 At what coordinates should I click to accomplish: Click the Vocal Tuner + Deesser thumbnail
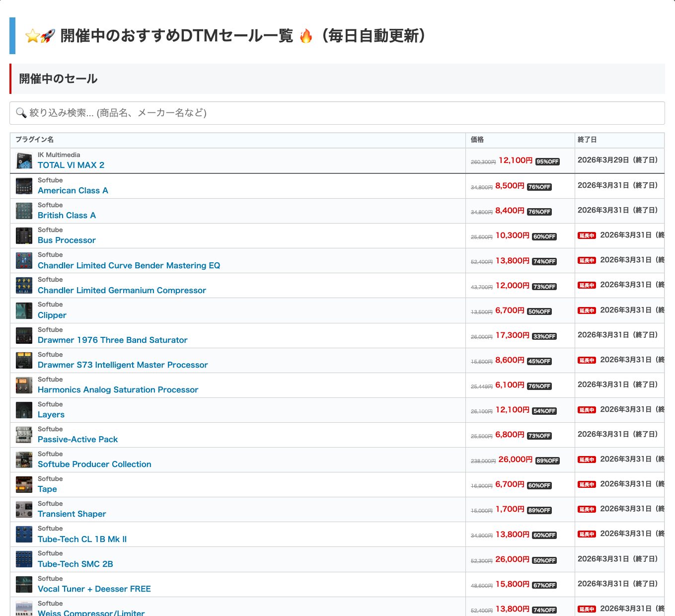24,584
